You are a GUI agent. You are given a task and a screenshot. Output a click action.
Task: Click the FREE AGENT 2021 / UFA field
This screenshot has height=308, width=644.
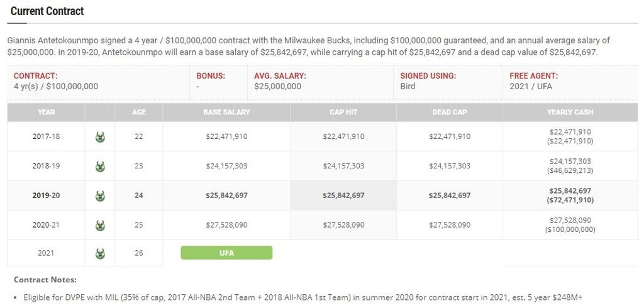[x=533, y=81]
